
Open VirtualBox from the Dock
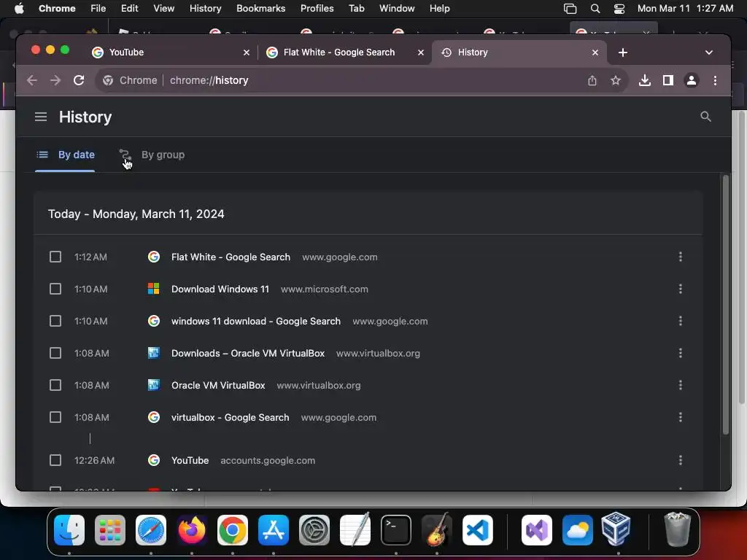point(616,529)
